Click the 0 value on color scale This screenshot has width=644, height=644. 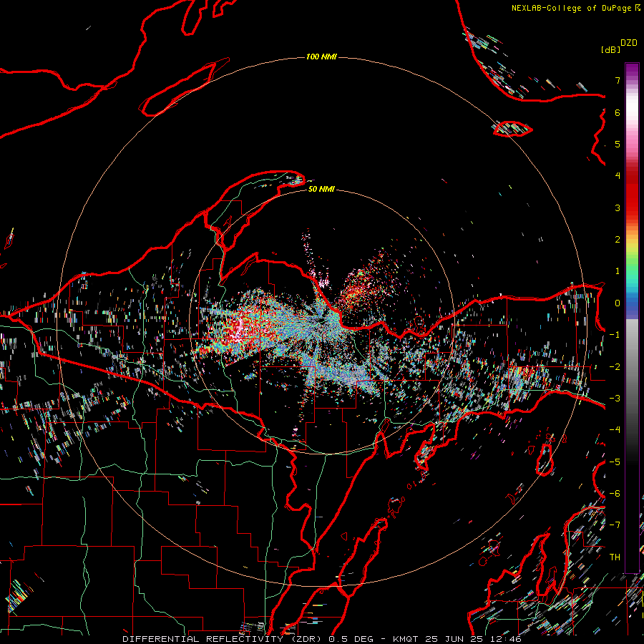pyautogui.click(x=618, y=303)
